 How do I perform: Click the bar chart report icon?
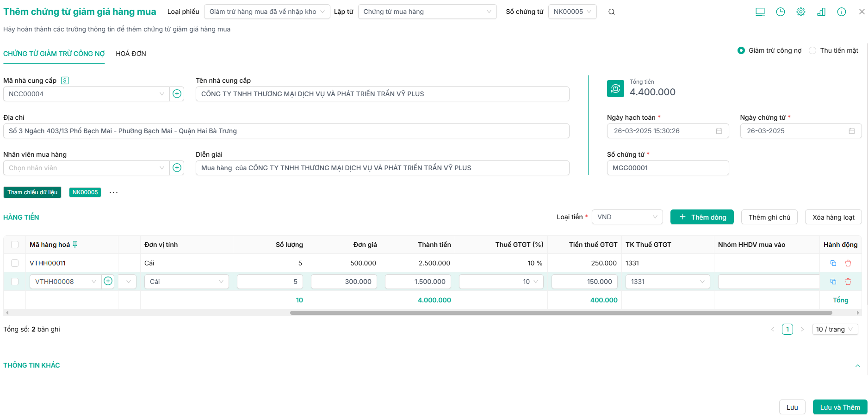[821, 12]
